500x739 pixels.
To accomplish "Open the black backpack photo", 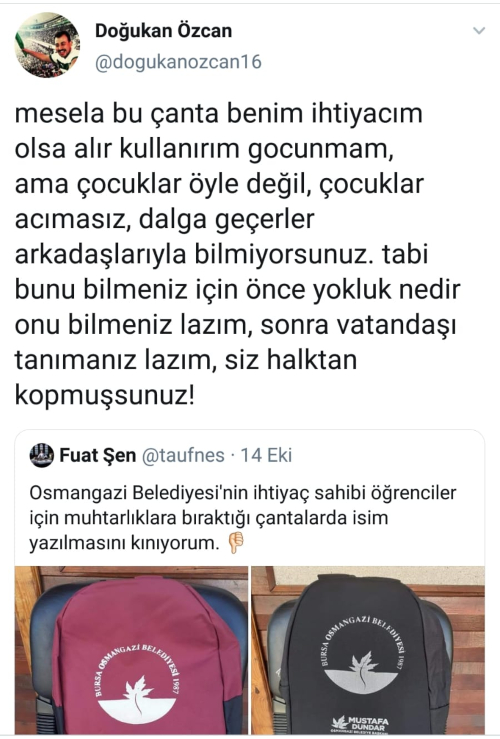I will coord(368,650).
